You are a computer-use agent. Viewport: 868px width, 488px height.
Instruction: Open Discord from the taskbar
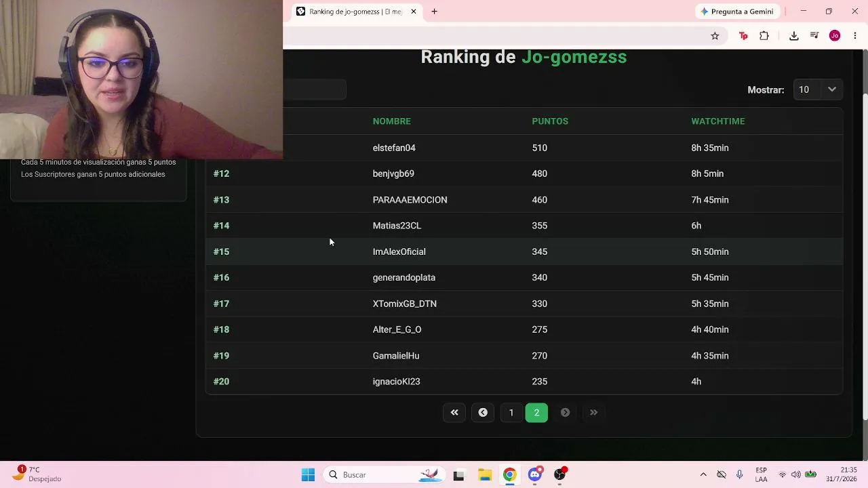pos(535,474)
